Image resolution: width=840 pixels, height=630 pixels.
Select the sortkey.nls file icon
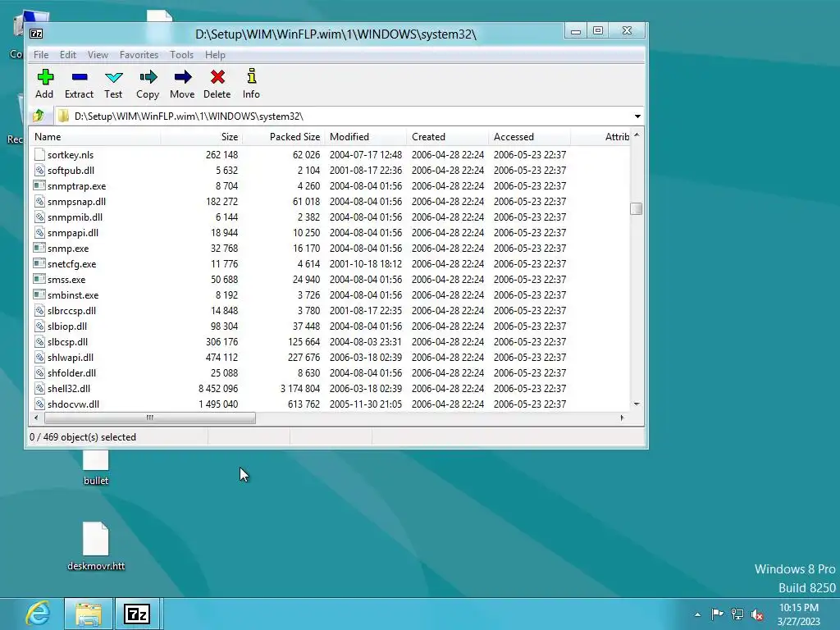39,155
